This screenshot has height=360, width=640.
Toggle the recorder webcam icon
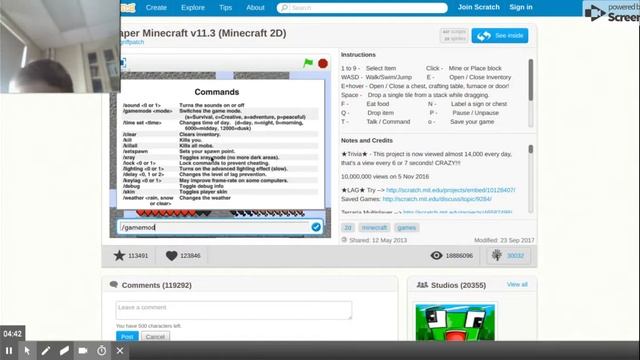coord(83,351)
